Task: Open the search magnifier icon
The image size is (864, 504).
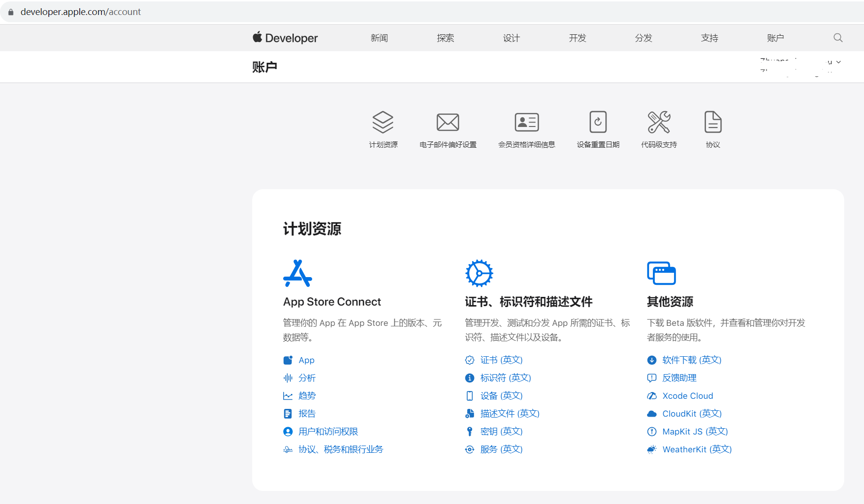Action: pyautogui.click(x=838, y=38)
